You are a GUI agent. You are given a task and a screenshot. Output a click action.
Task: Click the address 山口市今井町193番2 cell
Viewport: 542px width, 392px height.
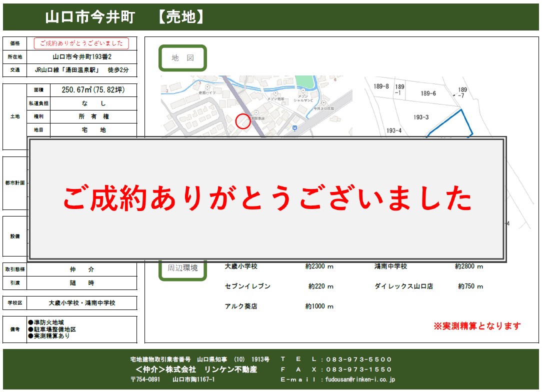82,57
